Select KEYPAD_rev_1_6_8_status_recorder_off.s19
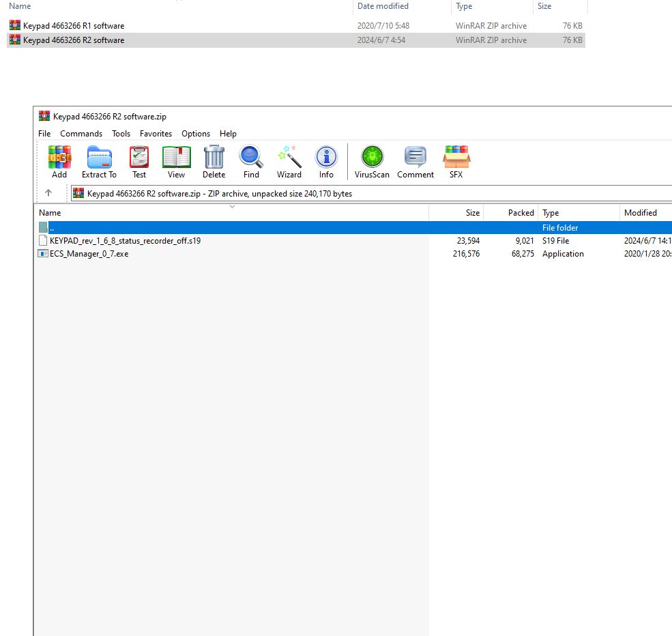 tap(125, 241)
